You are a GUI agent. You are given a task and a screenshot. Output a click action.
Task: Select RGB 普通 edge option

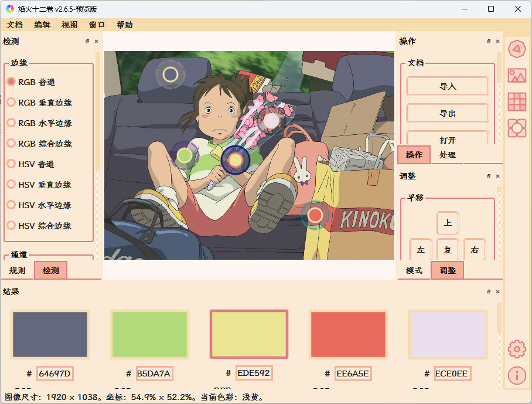(31, 82)
